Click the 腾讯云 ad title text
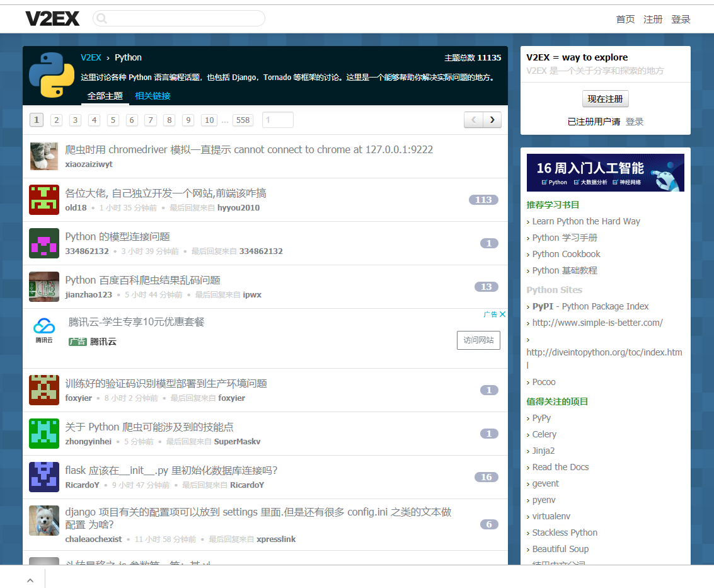Image resolution: width=714 pixels, height=588 pixels. point(137,322)
